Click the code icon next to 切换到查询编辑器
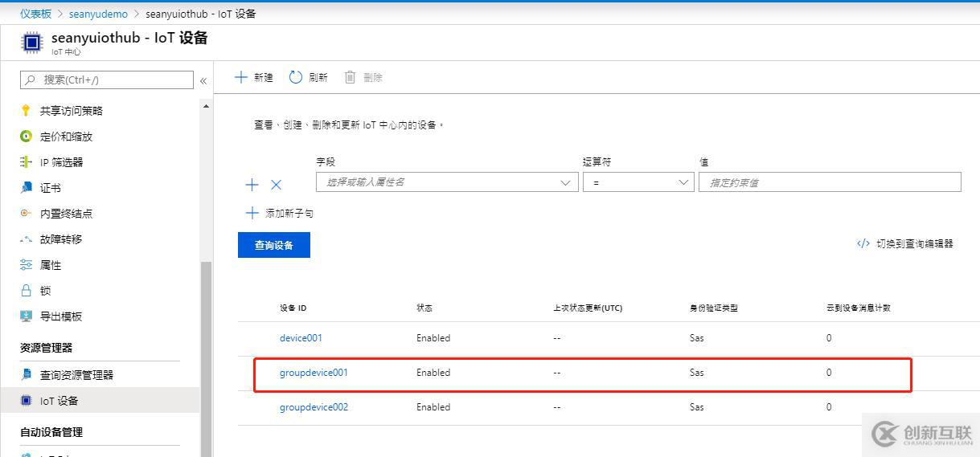 863,243
